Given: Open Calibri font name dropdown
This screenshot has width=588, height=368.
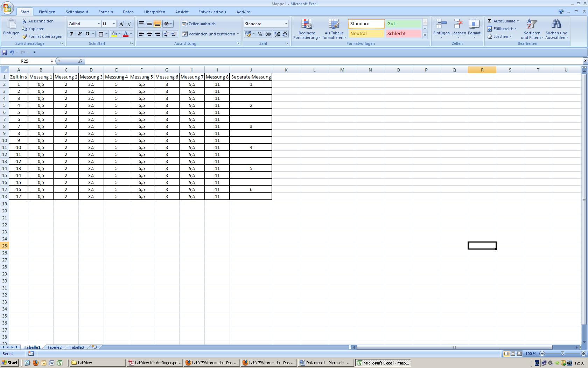Looking at the screenshot, I should click(98, 24).
